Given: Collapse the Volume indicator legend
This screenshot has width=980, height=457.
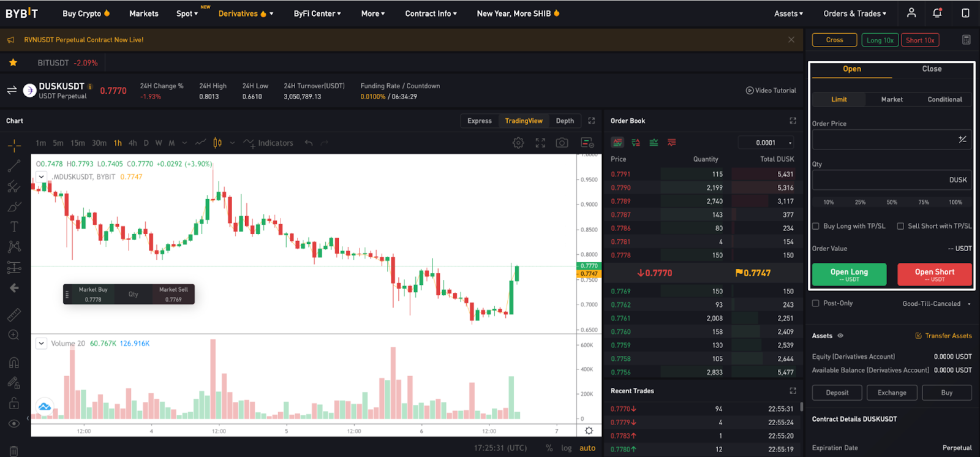Looking at the screenshot, I should point(41,343).
